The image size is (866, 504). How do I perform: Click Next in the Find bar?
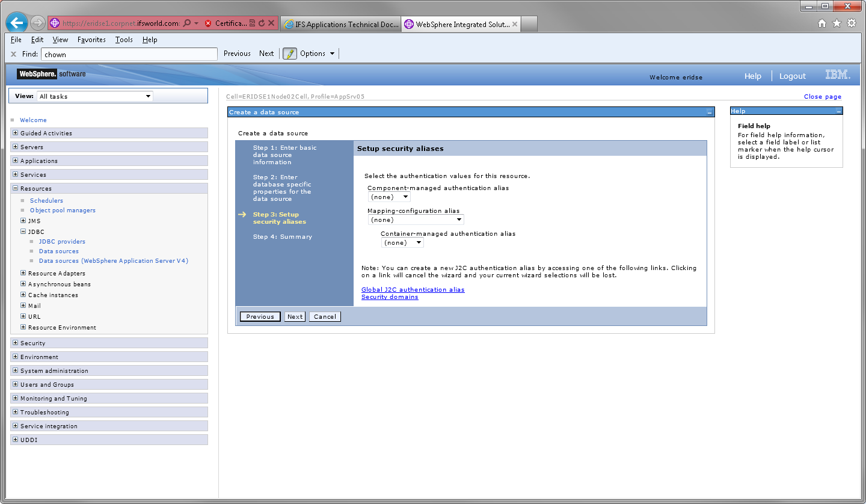point(266,54)
